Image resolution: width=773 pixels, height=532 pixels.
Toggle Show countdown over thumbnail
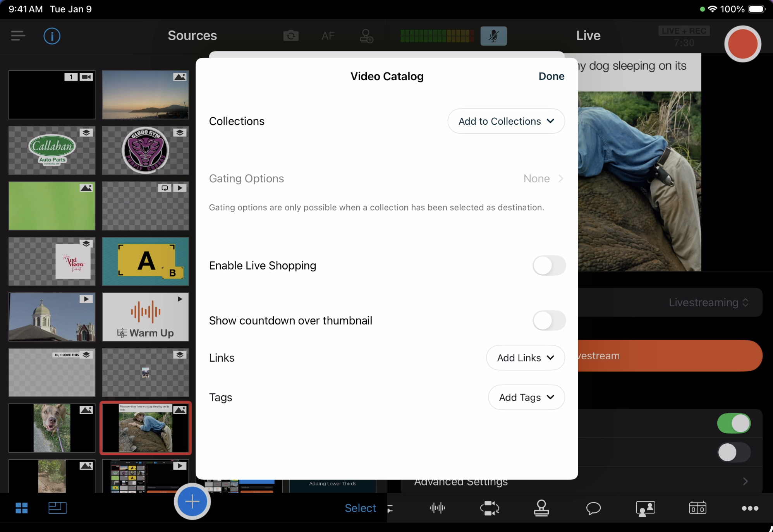click(x=549, y=321)
